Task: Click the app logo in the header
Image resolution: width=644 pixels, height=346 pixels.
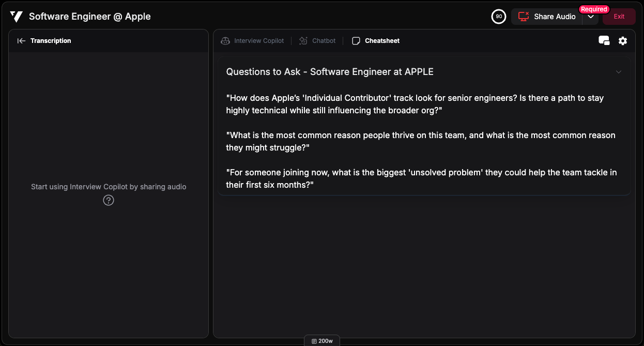Action: (16, 17)
